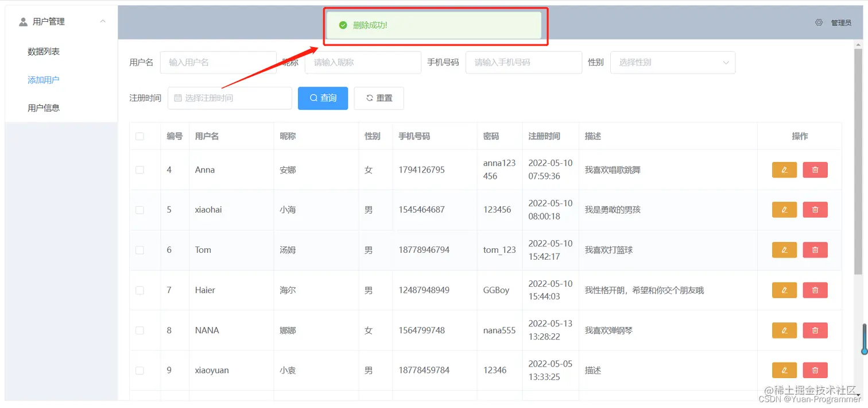This screenshot has width=868, height=408.
Task: Collapse the 用户管理 menu chevron
Action: pyautogui.click(x=103, y=22)
